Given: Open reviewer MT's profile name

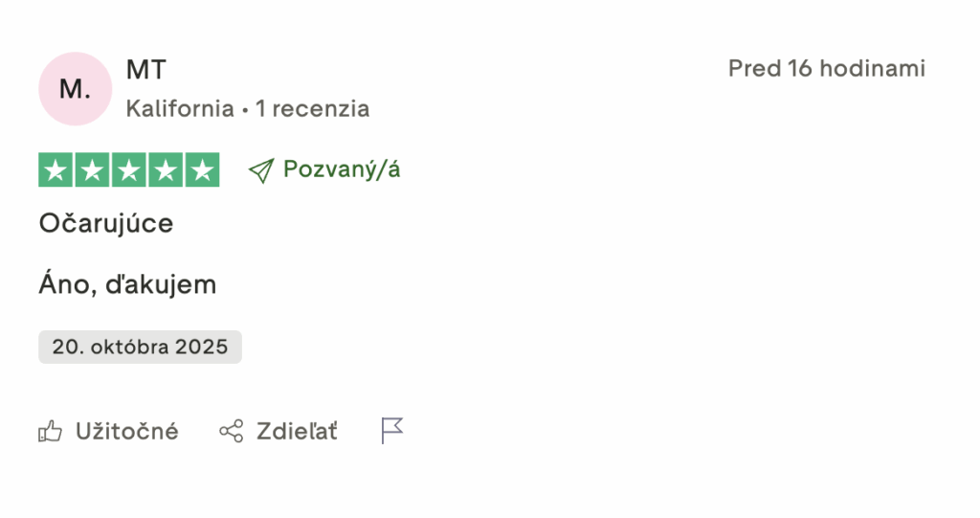Looking at the screenshot, I should [x=146, y=70].
